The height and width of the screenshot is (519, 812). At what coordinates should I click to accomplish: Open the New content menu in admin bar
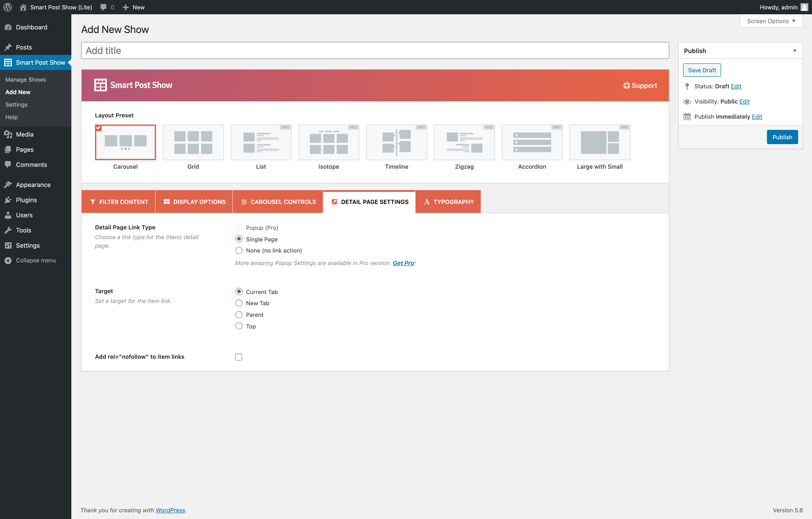pyautogui.click(x=134, y=7)
